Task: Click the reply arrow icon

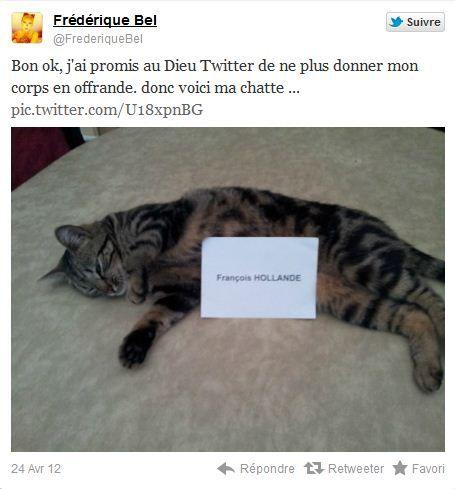Action: [x=226, y=469]
